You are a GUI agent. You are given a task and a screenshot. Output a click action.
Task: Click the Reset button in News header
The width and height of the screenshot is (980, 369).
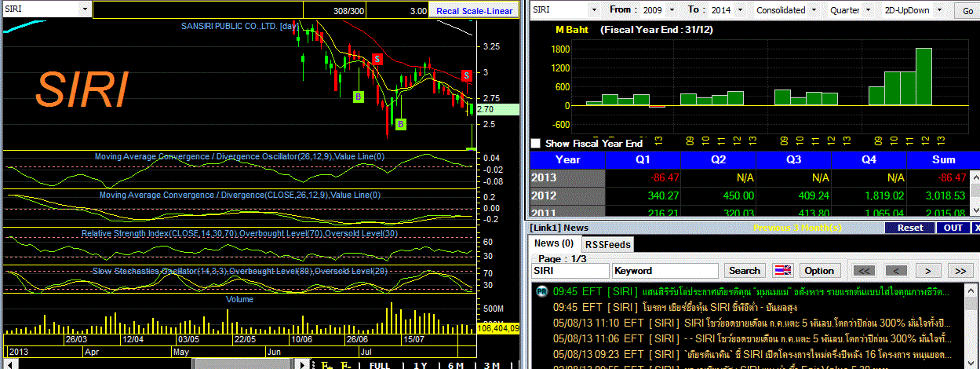[x=910, y=228]
